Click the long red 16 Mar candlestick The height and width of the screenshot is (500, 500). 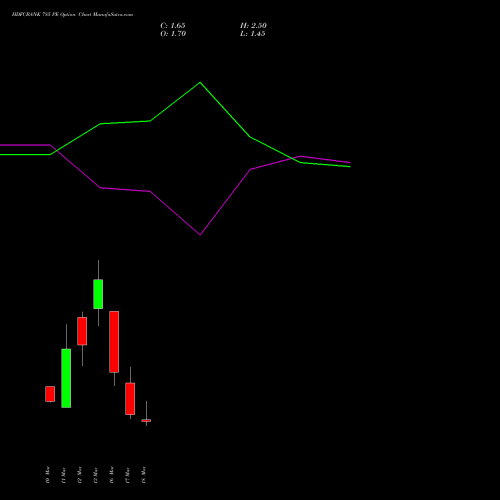[x=114, y=342]
